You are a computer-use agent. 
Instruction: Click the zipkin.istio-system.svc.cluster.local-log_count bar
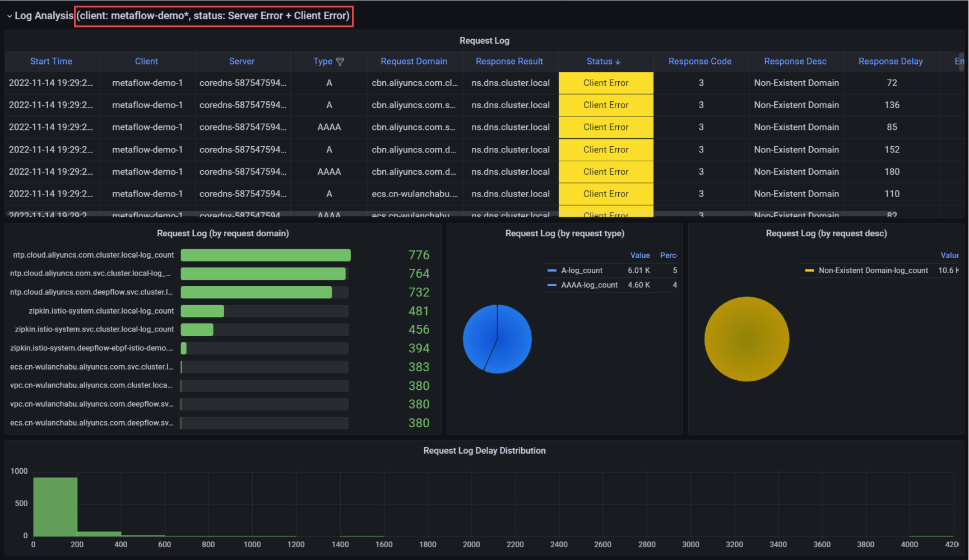[x=197, y=330]
